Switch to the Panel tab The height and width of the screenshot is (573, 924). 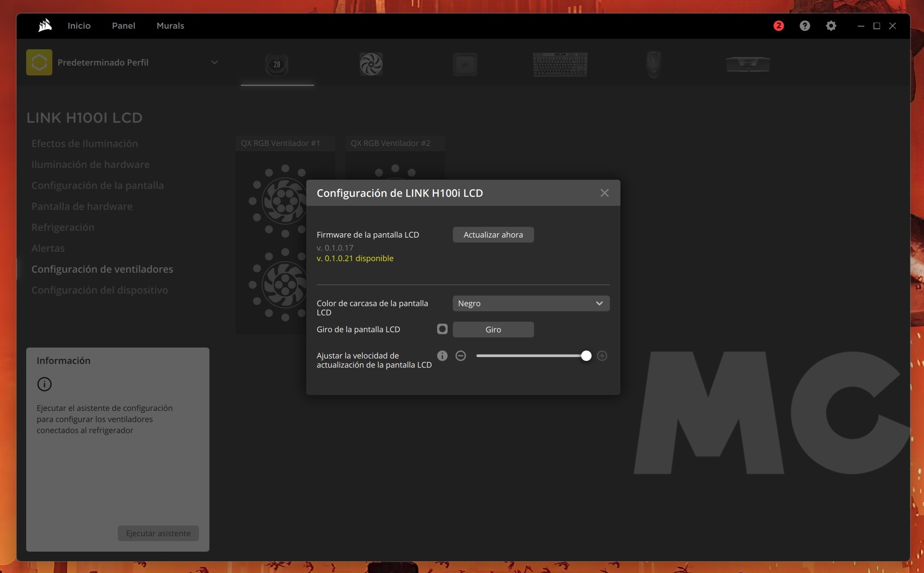(123, 26)
